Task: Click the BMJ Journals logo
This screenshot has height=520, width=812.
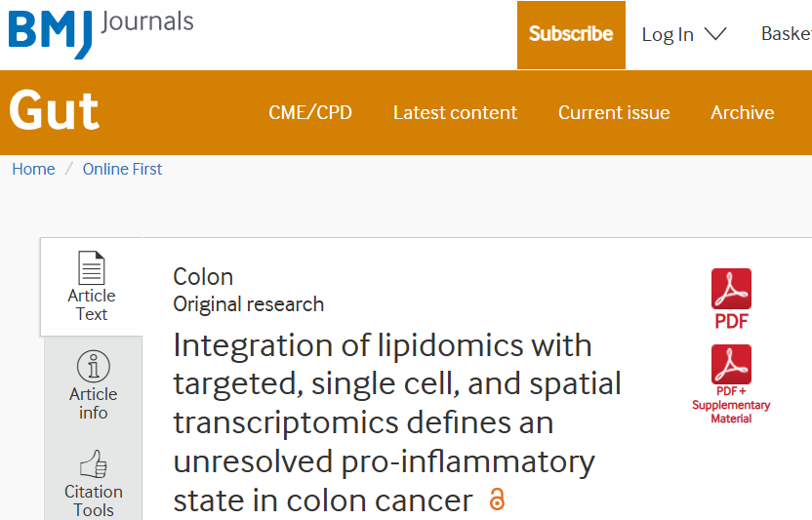Action: click(x=101, y=34)
